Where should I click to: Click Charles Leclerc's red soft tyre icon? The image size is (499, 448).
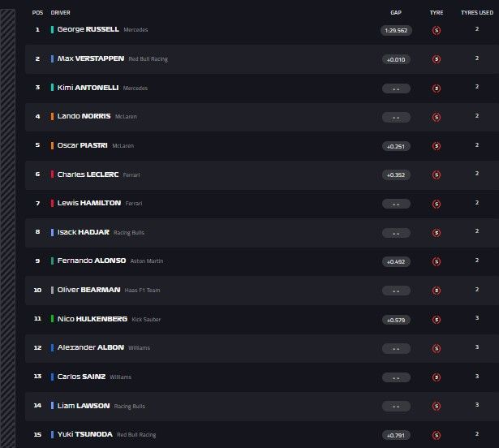click(x=437, y=174)
